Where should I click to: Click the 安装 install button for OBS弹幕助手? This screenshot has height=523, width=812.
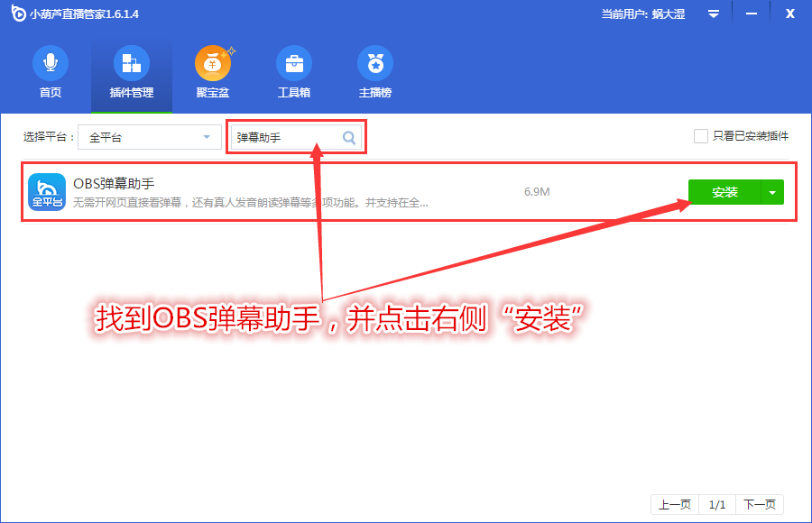(724, 192)
